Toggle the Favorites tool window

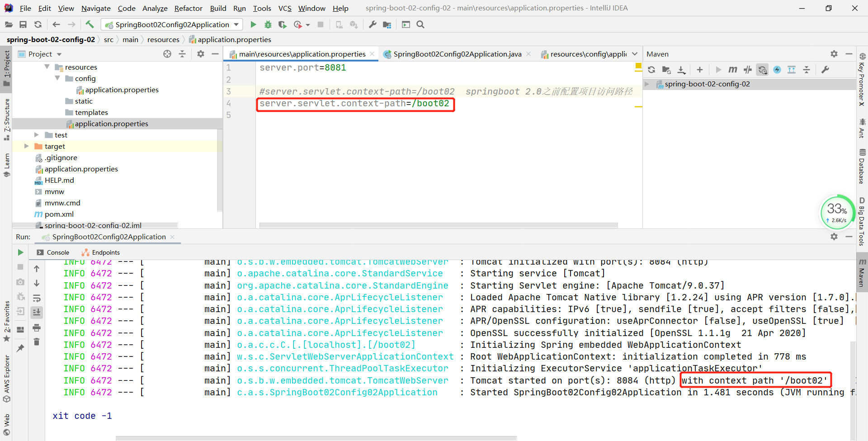click(x=6, y=321)
